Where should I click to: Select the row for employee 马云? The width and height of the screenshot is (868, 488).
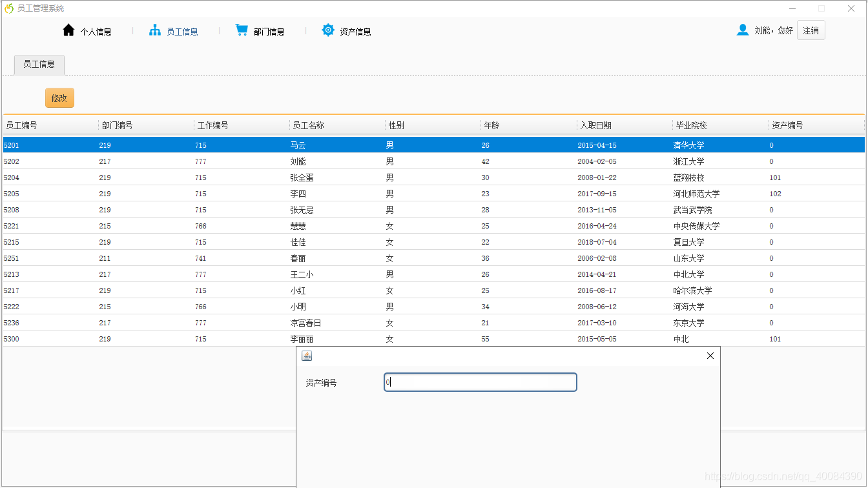(x=433, y=145)
